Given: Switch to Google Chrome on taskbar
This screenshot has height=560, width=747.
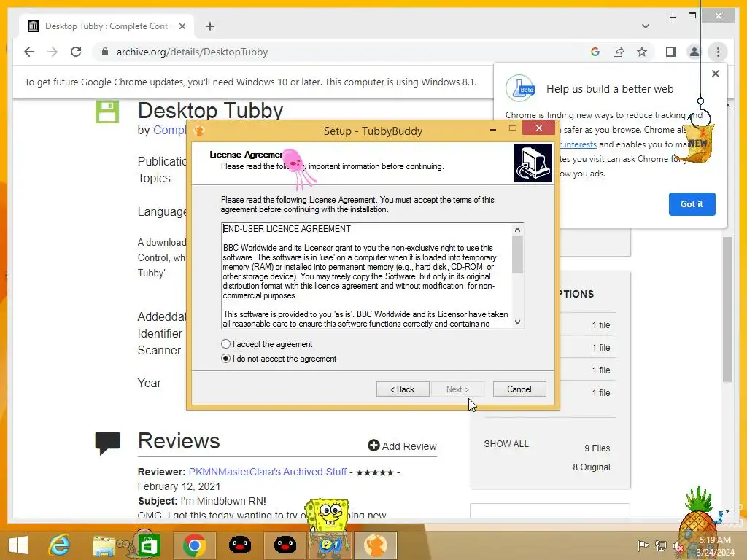Looking at the screenshot, I should click(194, 545).
